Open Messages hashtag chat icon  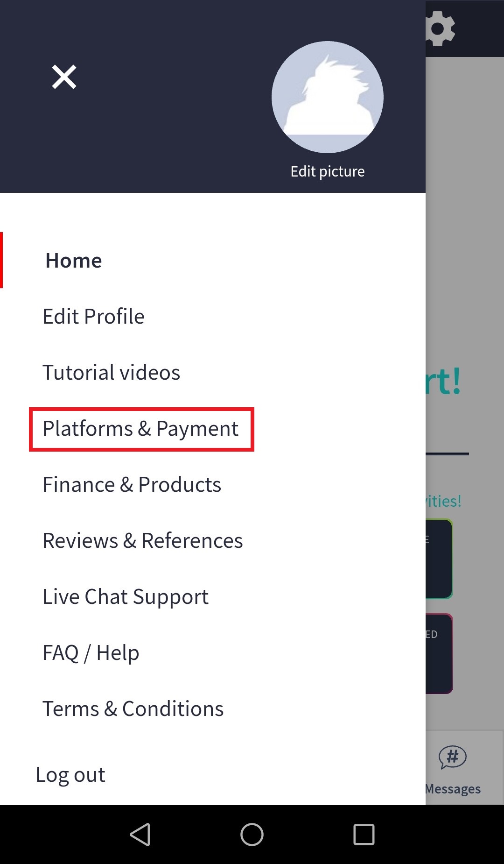tap(452, 757)
